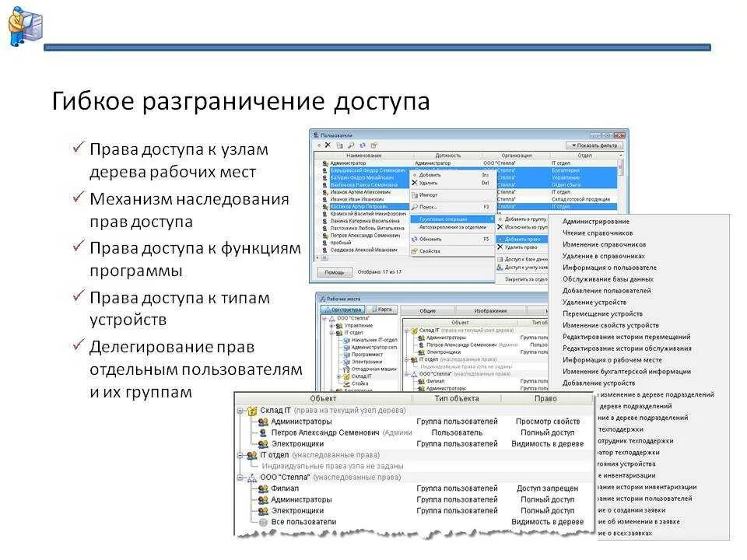The image size is (747, 560).
Task: Sort users by Должность column header
Action: pyautogui.click(x=448, y=156)
